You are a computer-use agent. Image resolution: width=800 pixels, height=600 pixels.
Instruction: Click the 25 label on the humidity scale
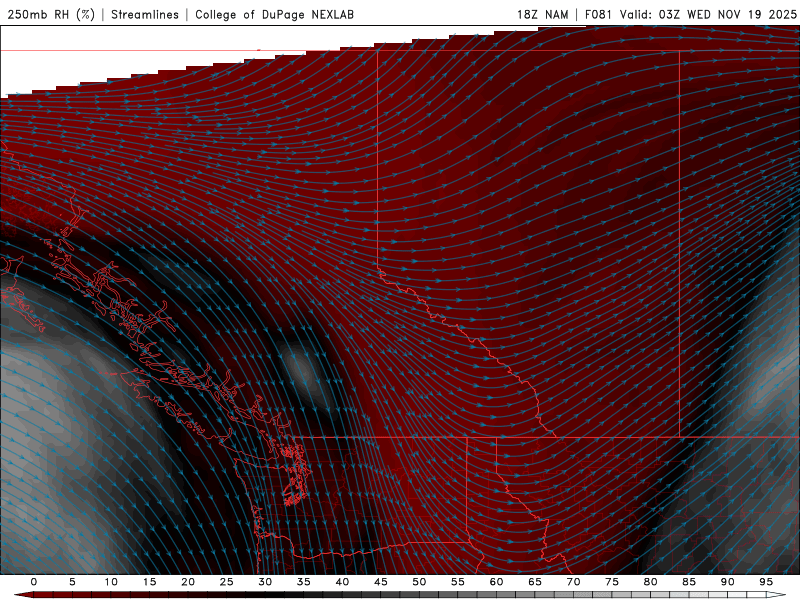[x=227, y=582]
